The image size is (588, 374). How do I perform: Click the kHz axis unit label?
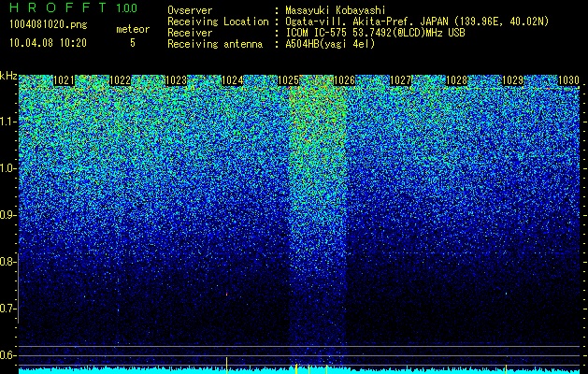(x=8, y=76)
